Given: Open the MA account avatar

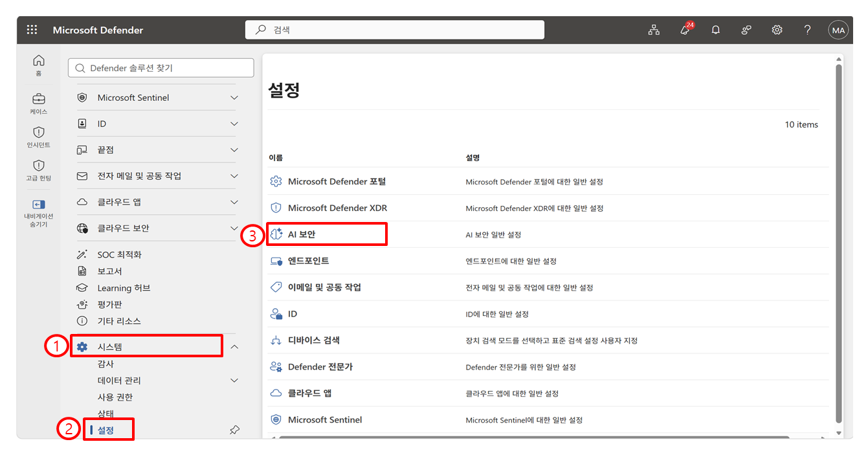Looking at the screenshot, I should click(x=838, y=30).
